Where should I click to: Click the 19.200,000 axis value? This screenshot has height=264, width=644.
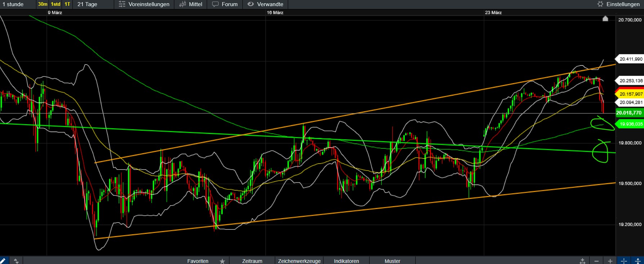pyautogui.click(x=630, y=224)
